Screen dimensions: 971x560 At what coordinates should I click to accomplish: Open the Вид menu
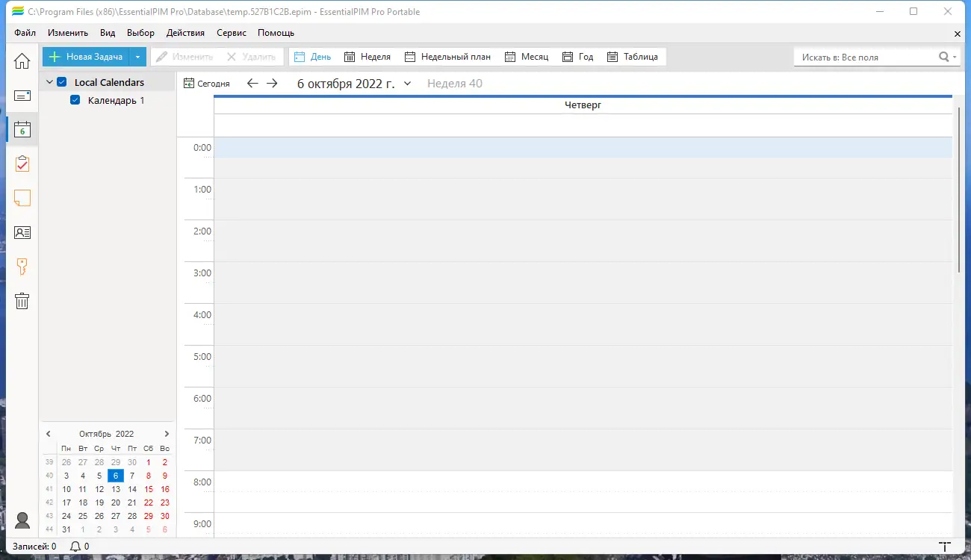(108, 33)
